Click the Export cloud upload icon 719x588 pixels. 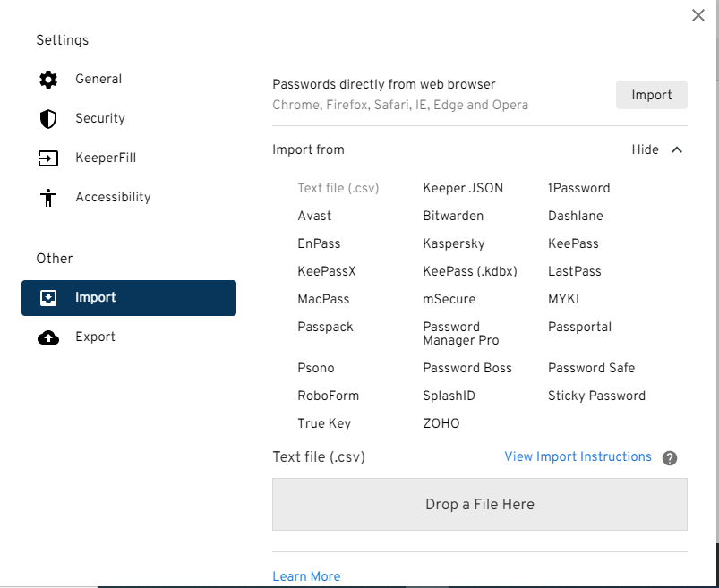[48, 337]
